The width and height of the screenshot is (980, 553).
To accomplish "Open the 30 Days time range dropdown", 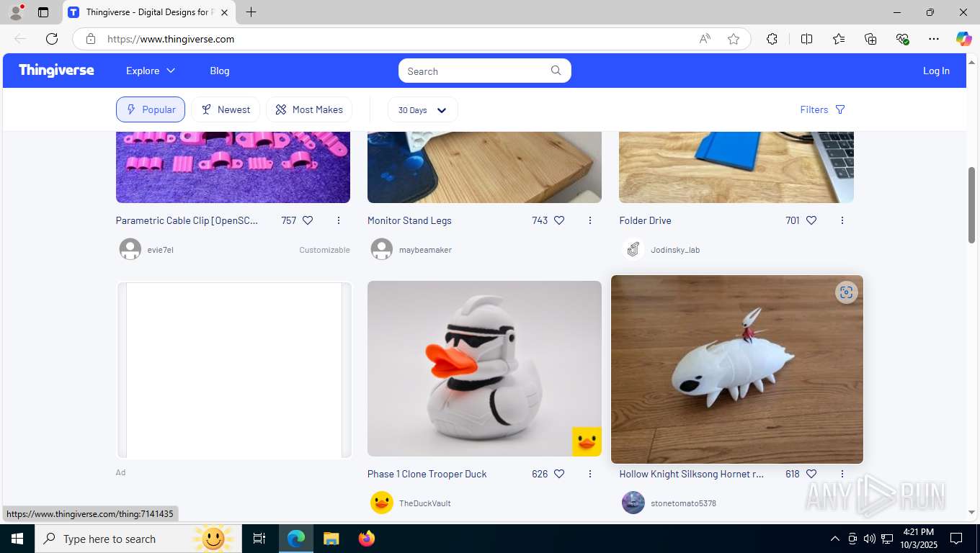I will [x=422, y=110].
